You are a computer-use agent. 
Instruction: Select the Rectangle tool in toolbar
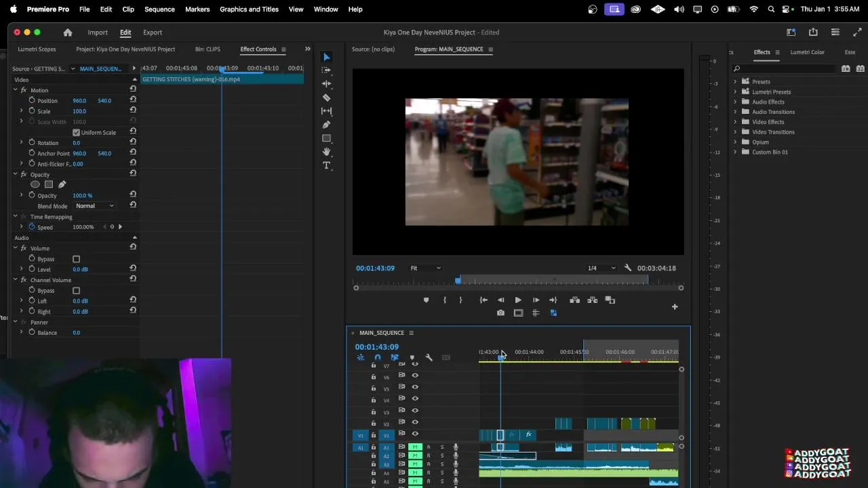(x=326, y=138)
